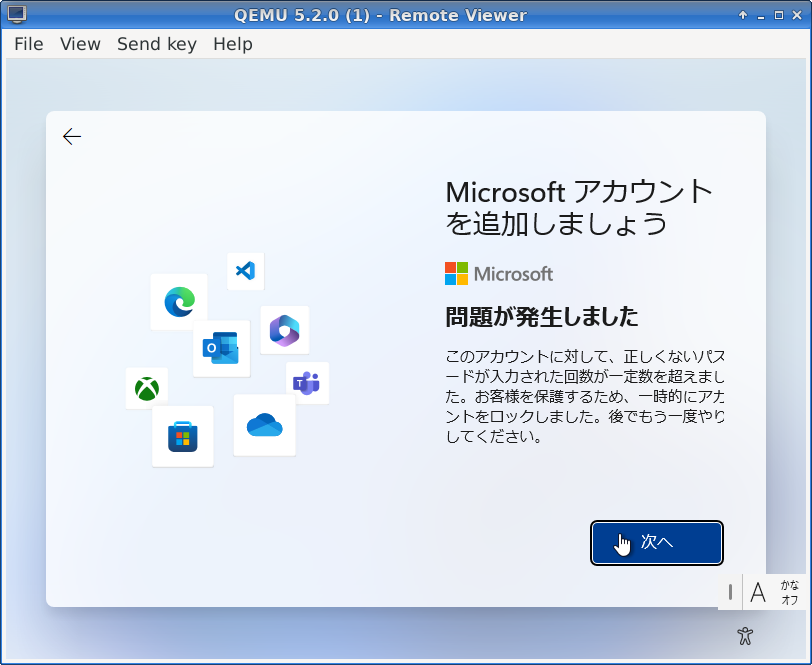Screen dimensions: 812x665
Task: Click the Xbox icon
Action: click(147, 388)
